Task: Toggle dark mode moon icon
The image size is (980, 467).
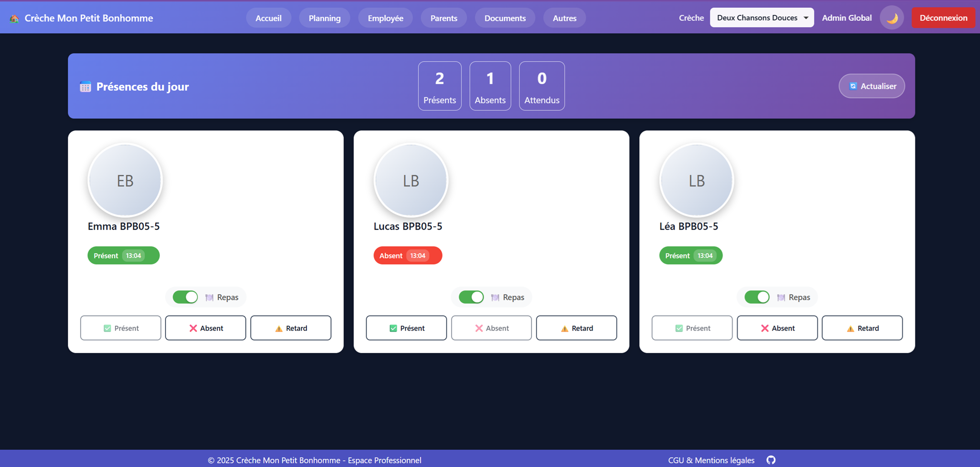Action: pos(891,18)
